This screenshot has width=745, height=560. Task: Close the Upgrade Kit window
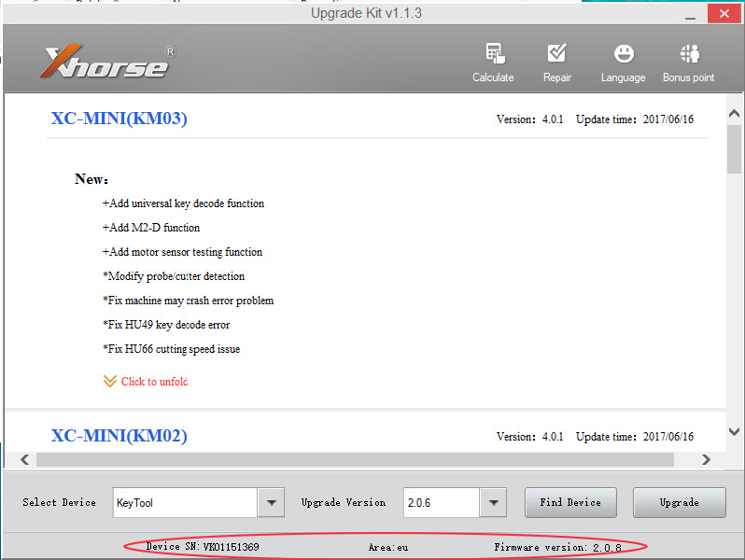click(x=724, y=14)
